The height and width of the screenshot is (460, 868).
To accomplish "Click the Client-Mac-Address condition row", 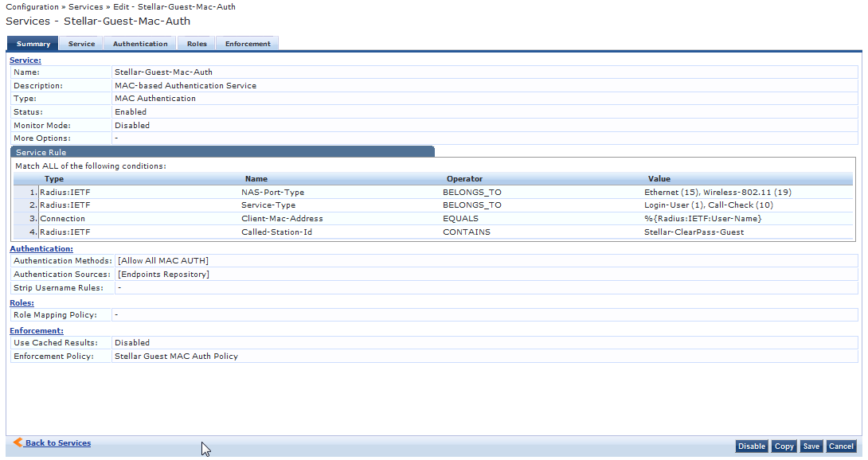I will (282, 219).
